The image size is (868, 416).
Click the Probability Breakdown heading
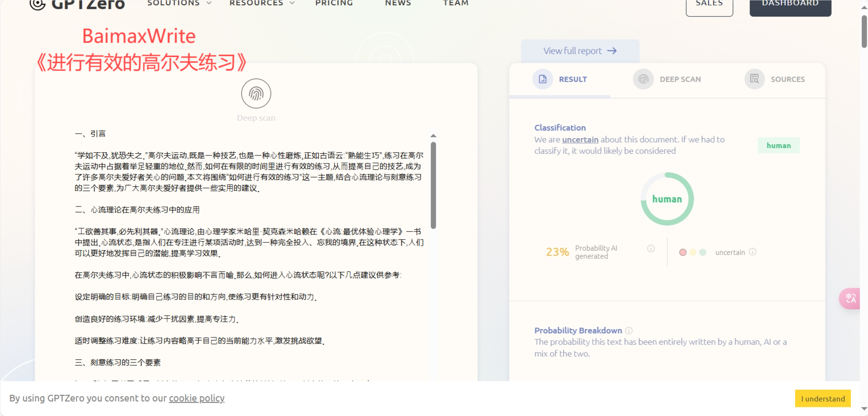point(578,330)
